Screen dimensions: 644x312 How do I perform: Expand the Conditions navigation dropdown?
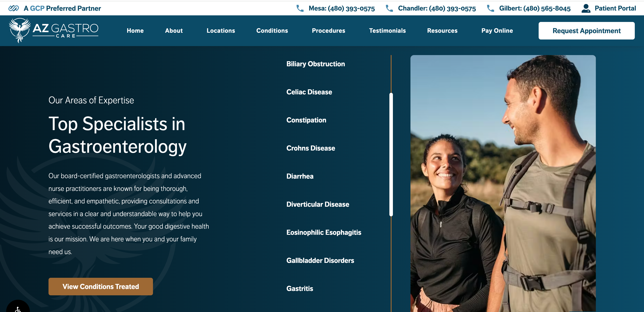click(272, 30)
